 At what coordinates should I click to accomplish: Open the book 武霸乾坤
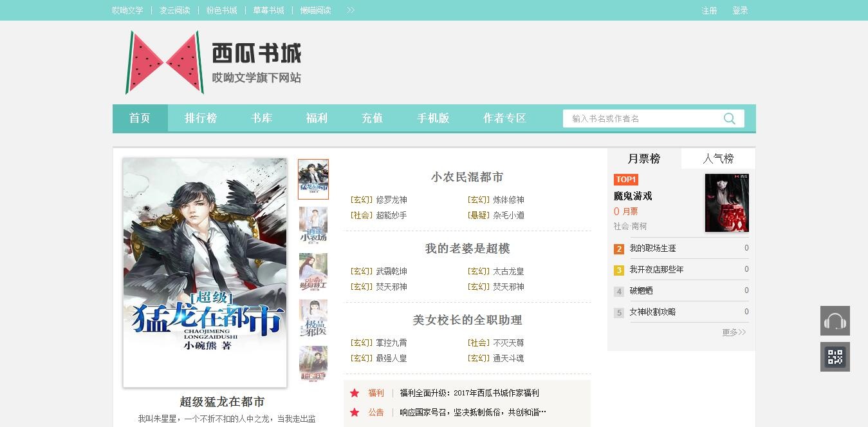point(392,271)
